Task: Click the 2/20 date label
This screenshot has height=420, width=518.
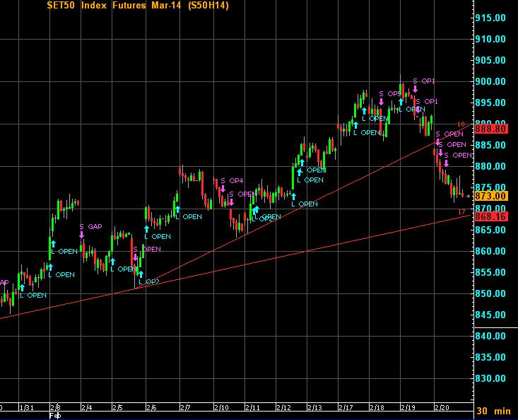Action: 442,407
